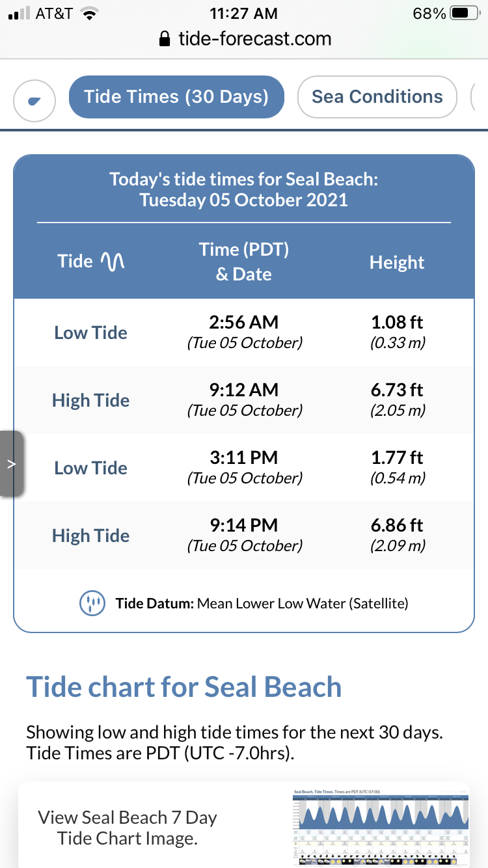Tap the Tide Datum gauge icon
Viewport: 488px width, 868px height.
(92, 603)
